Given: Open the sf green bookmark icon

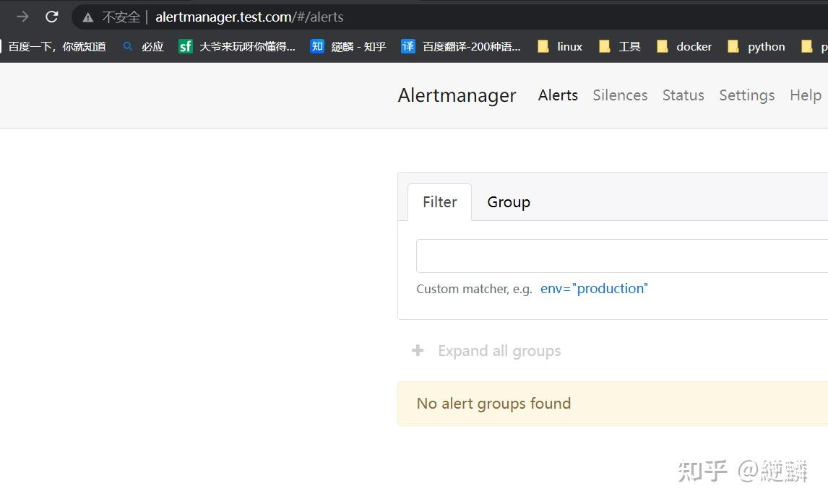Looking at the screenshot, I should 186,46.
